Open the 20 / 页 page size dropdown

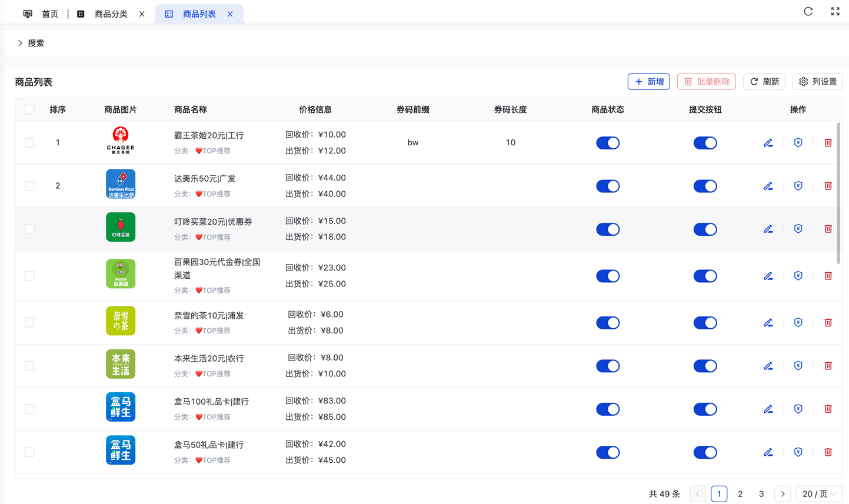[x=818, y=494]
